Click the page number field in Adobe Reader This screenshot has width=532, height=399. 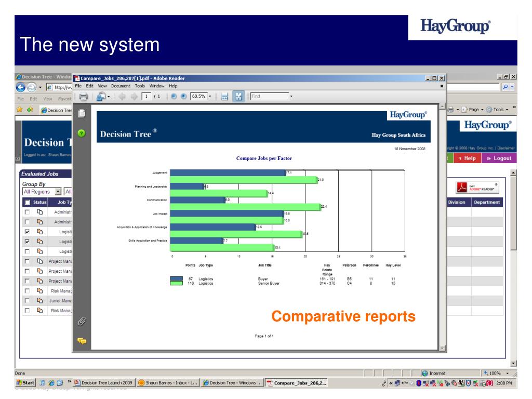(x=146, y=96)
